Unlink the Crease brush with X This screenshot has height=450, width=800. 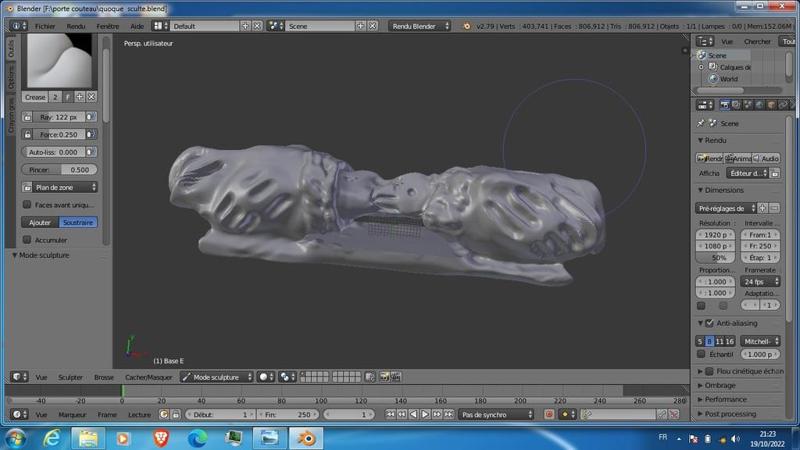coord(91,97)
